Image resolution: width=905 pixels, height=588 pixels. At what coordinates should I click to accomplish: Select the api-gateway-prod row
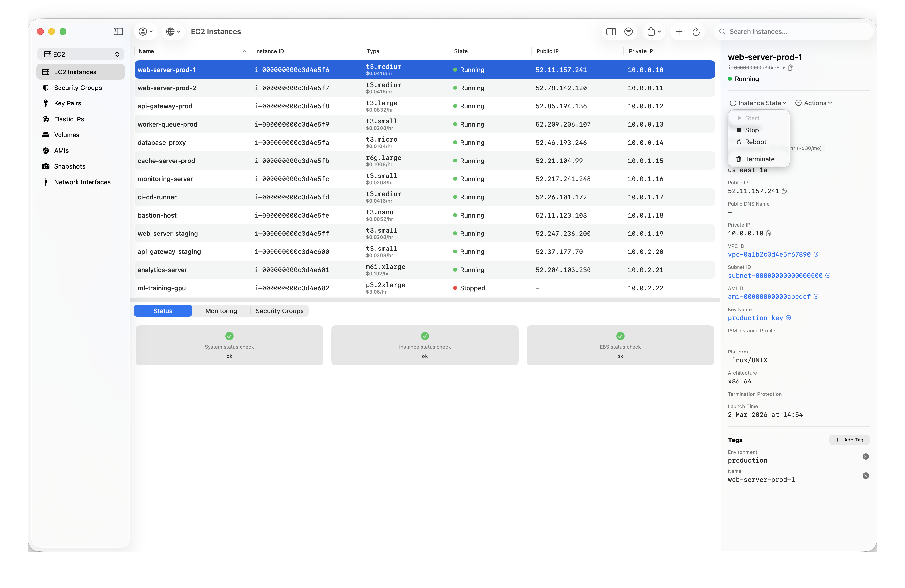(425, 106)
